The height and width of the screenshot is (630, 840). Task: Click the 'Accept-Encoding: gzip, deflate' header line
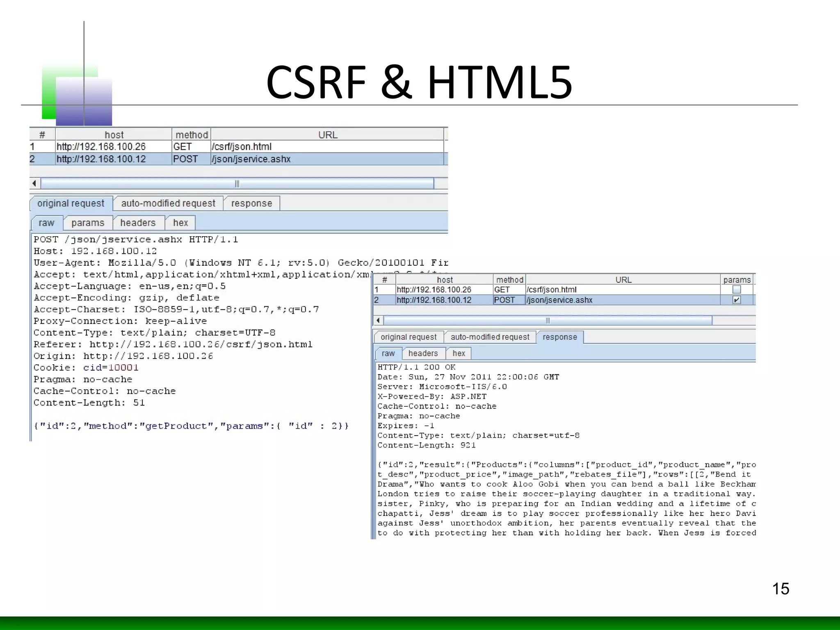click(x=126, y=298)
